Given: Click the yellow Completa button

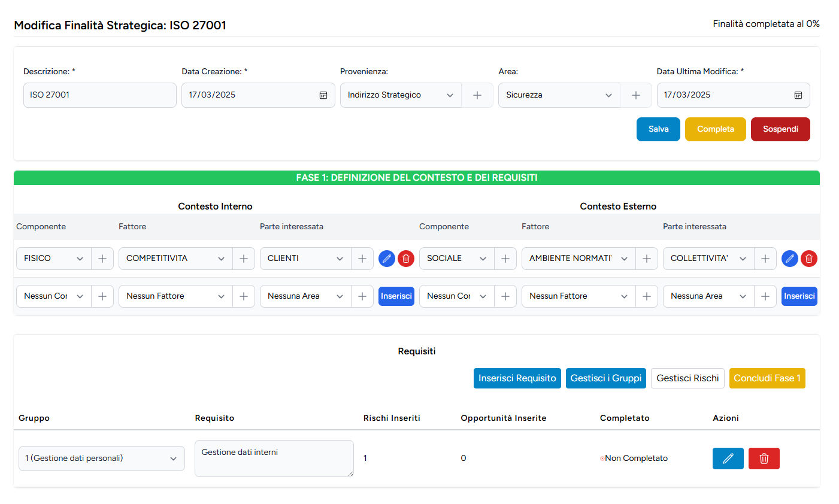Looking at the screenshot, I should [715, 129].
